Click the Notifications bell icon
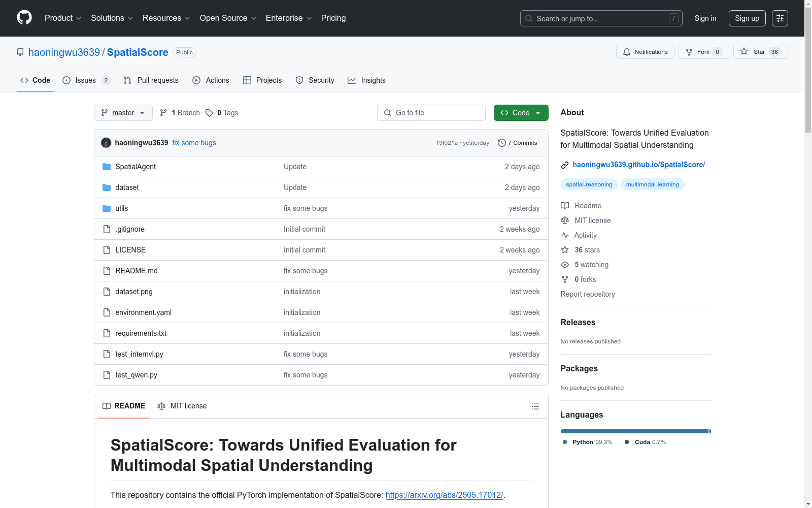The height and width of the screenshot is (508, 812). click(x=627, y=52)
